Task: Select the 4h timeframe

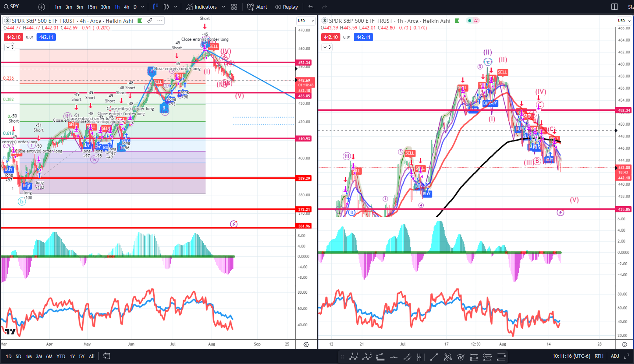Action: pyautogui.click(x=127, y=7)
